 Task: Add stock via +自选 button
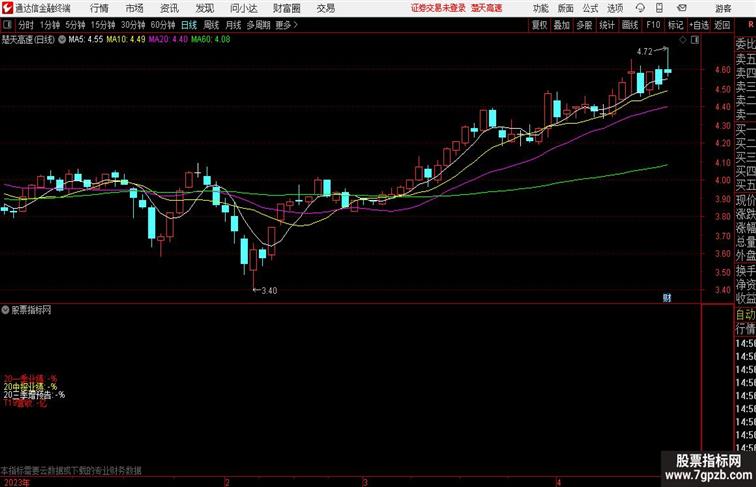[x=699, y=25]
